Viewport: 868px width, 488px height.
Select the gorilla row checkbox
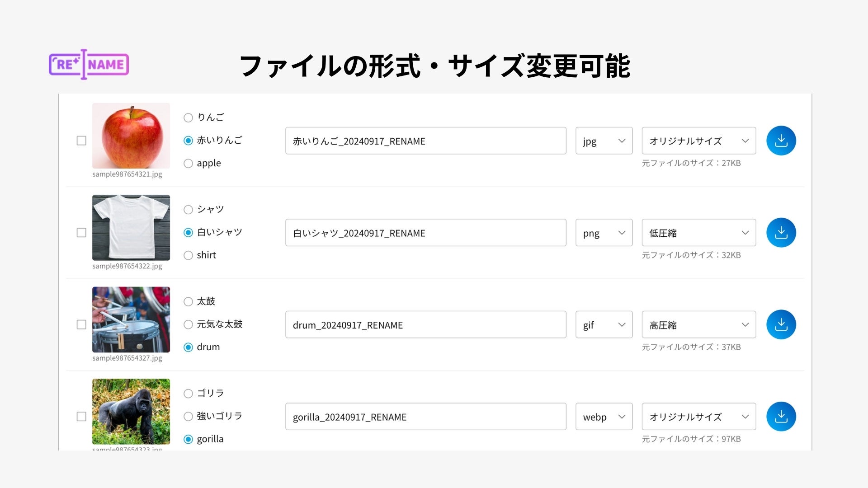coord(81,417)
